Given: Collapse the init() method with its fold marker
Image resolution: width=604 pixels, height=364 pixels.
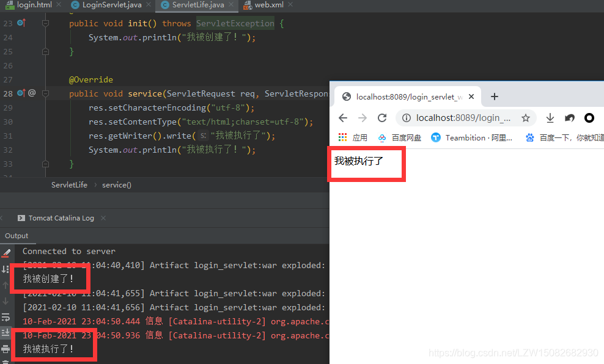Looking at the screenshot, I should click(45, 23).
